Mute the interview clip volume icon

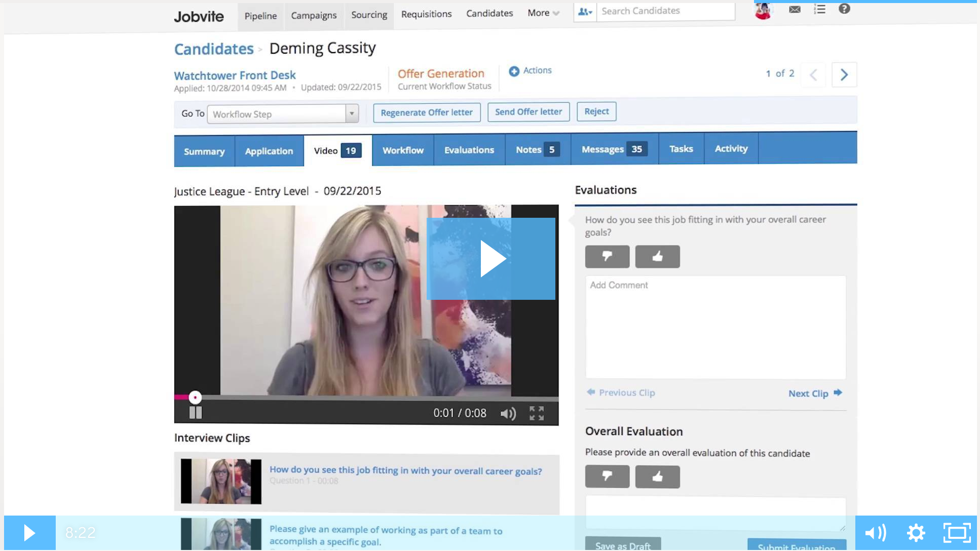[508, 413]
